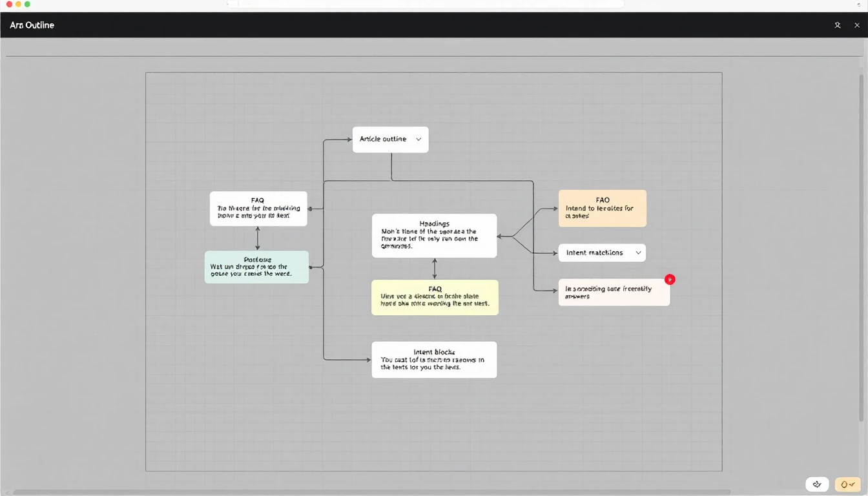Click the answers node with the red badge
Screen dimensions: 868x496
point(614,293)
